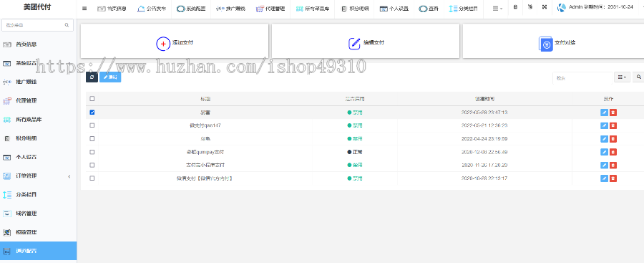This screenshot has width=644, height=263.
Task: Open 积分明细 sidebar item
Action: click(38, 138)
